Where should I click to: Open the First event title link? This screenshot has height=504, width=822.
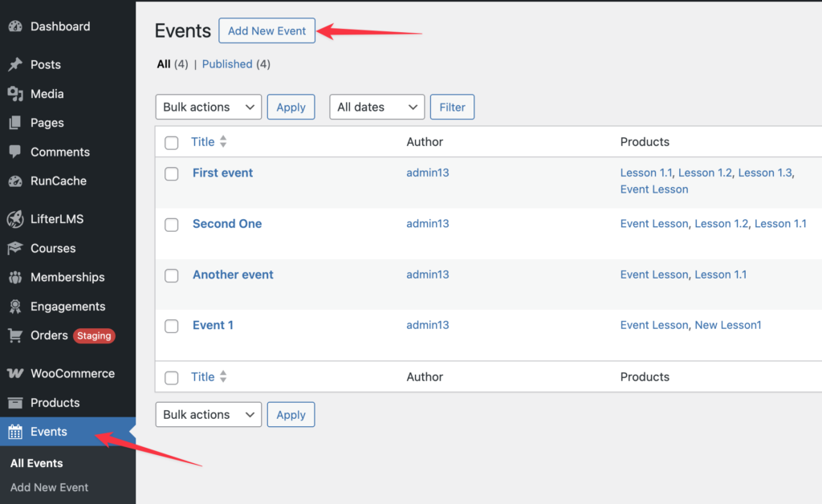pyautogui.click(x=223, y=173)
